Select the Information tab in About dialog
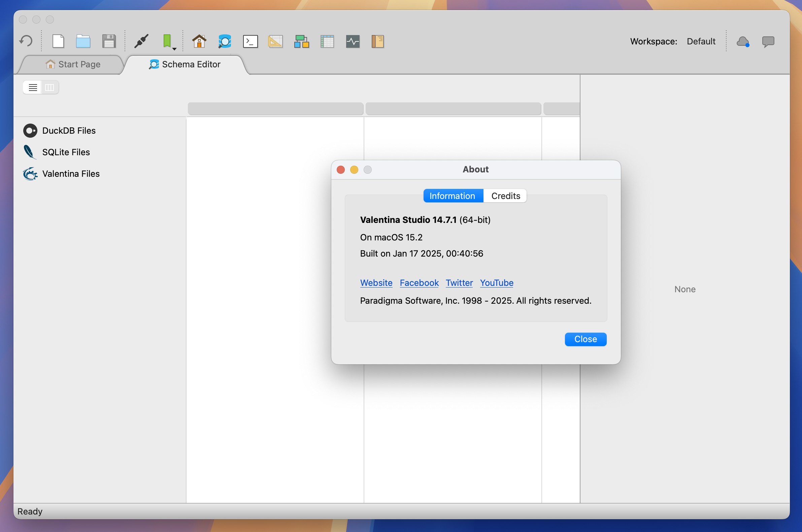The width and height of the screenshot is (802, 532). click(453, 195)
